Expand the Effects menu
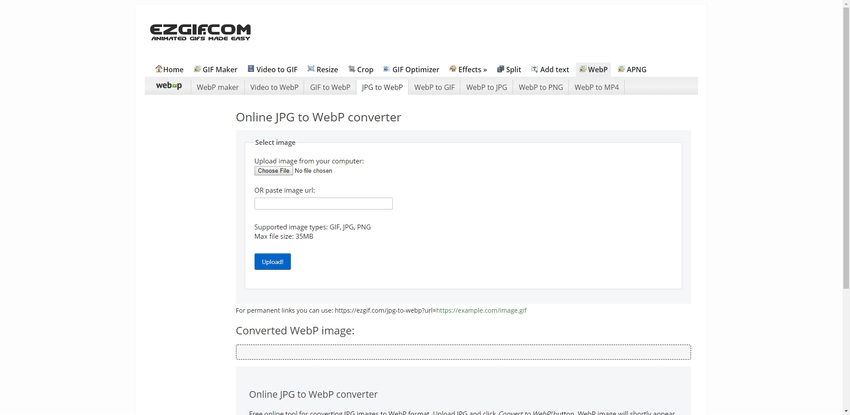The height and width of the screenshot is (415, 850). coord(468,69)
